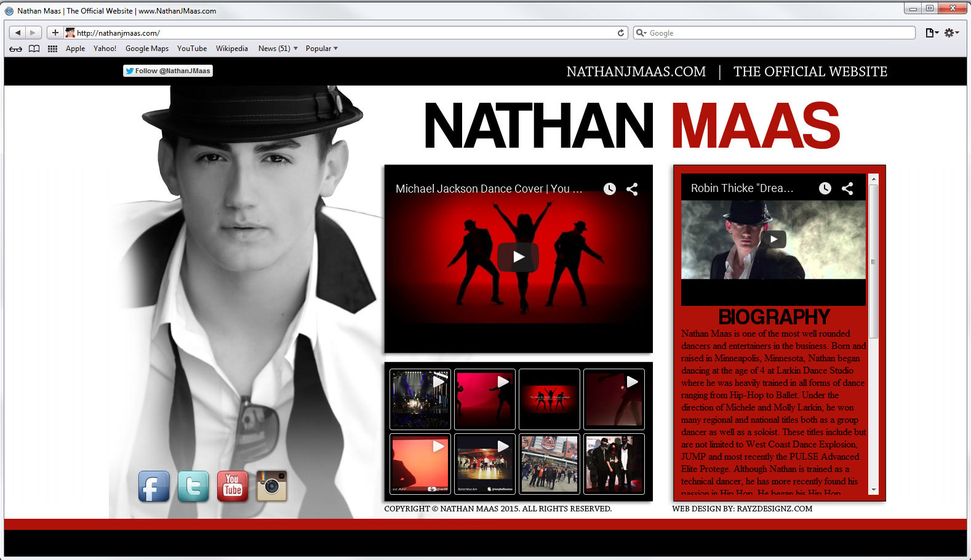
Task: Open the Instagram social icon
Action: tap(271, 486)
